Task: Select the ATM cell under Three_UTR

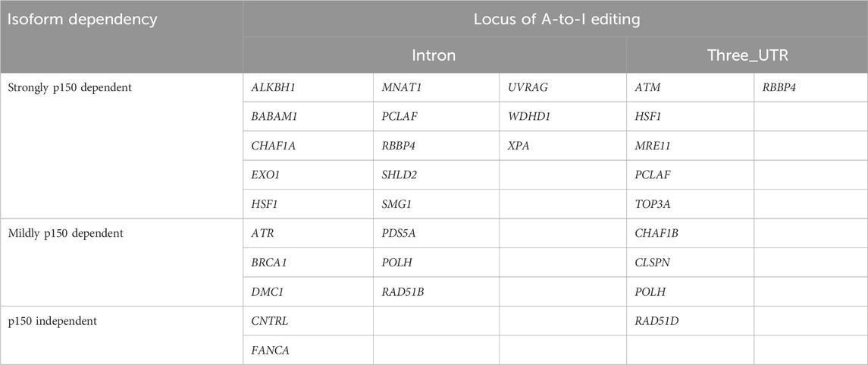Action: 646,88
